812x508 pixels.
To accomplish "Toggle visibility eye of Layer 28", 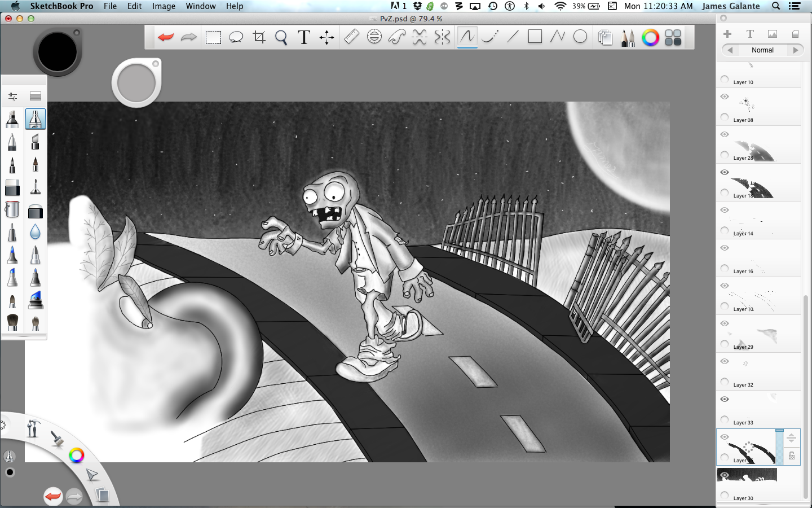I will [725, 134].
